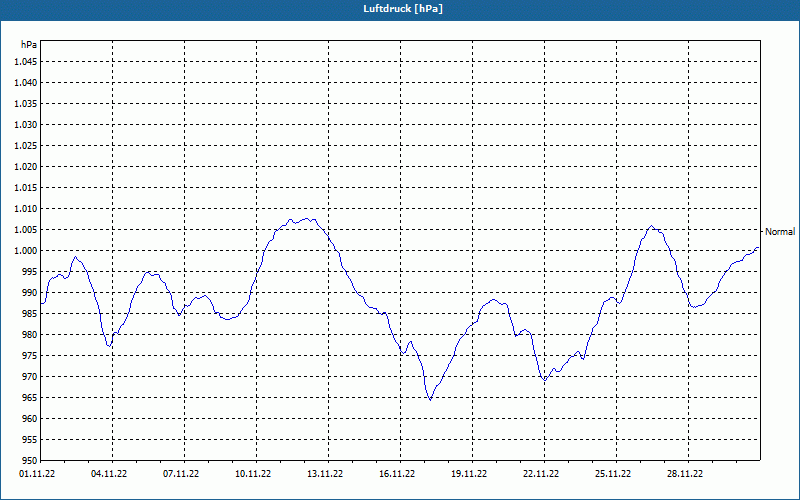Click the 955 pressure axis label
Viewport: 800px width, 500px height.
pyautogui.click(x=30, y=439)
